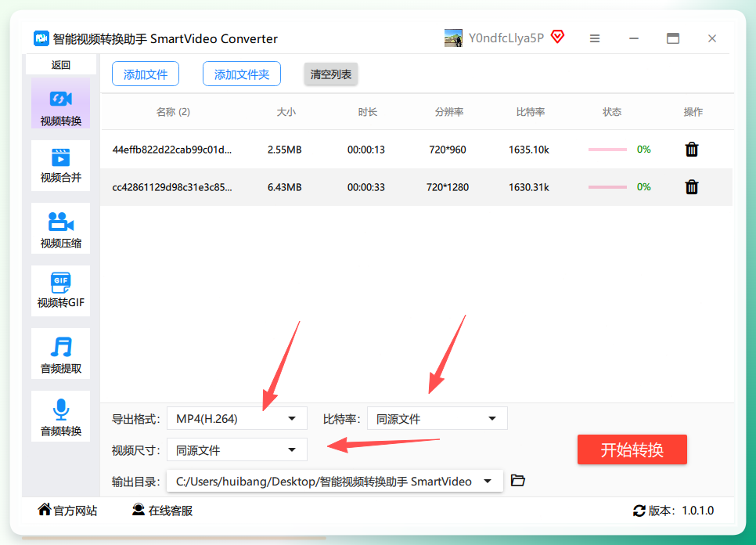Check for updates via refresh icon
This screenshot has height=545, width=756.
tap(639, 511)
